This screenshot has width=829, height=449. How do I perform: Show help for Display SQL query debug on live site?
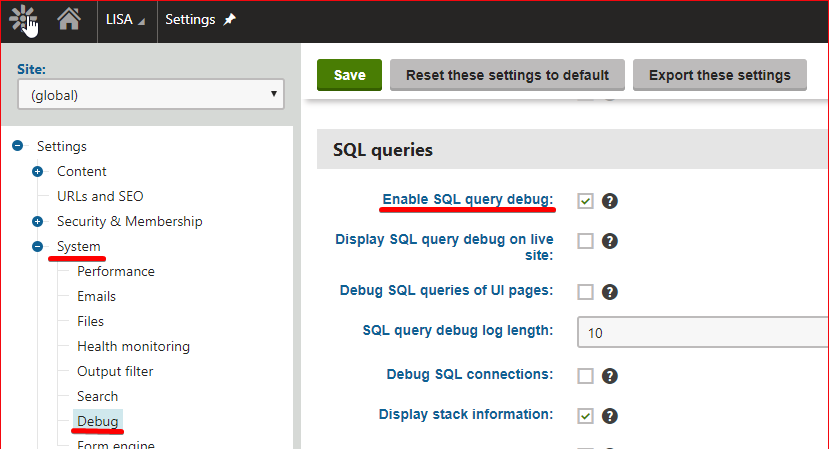click(x=610, y=241)
